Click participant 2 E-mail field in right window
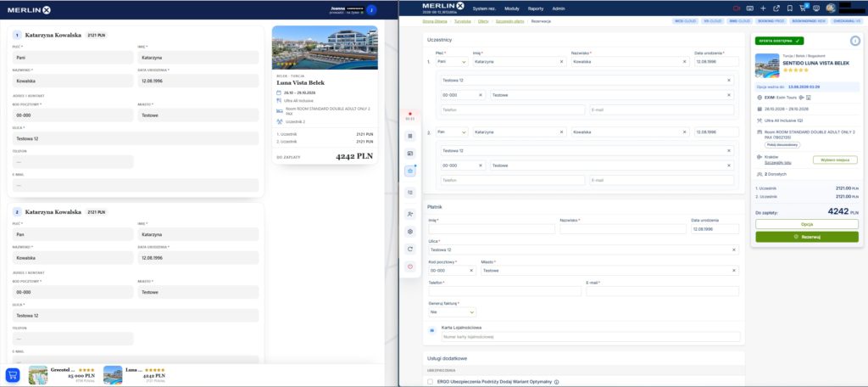This screenshot has width=868, height=387. [661, 180]
